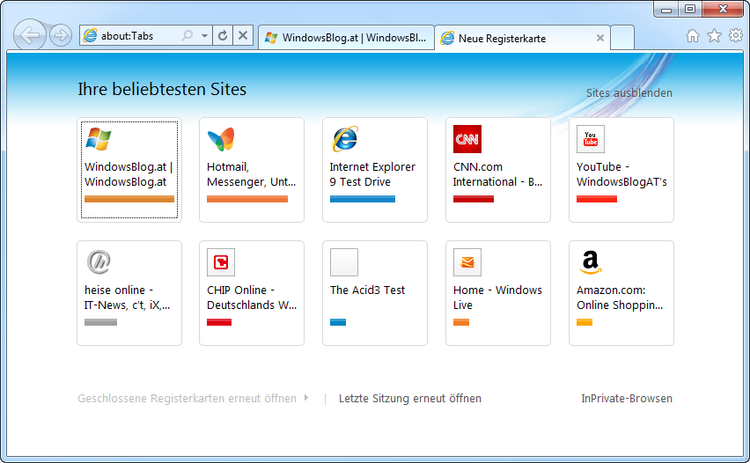Click Sites ausblenden link
750x463 pixels.
(628, 93)
